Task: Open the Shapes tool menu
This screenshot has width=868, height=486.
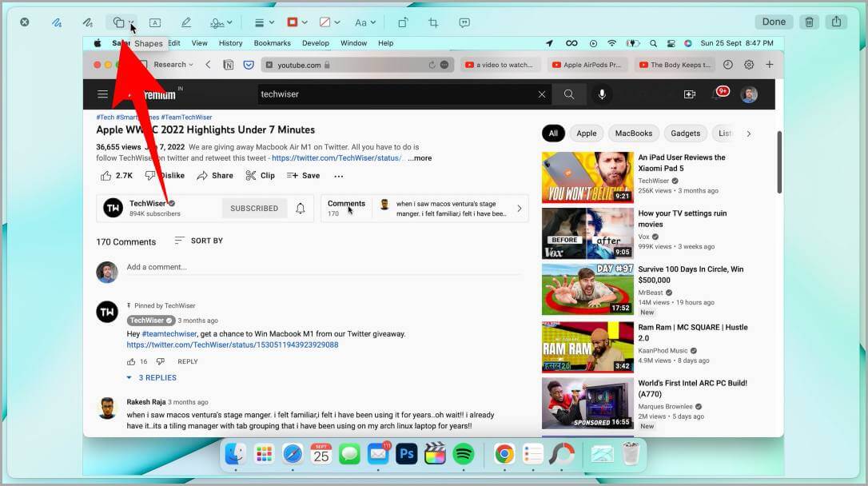Action: pos(123,22)
